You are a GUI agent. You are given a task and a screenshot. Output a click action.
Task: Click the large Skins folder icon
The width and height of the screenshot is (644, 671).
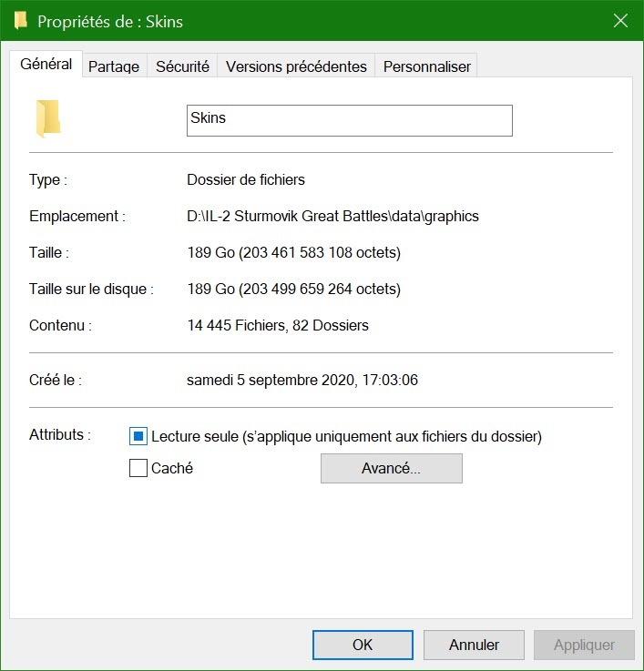pos(48,119)
